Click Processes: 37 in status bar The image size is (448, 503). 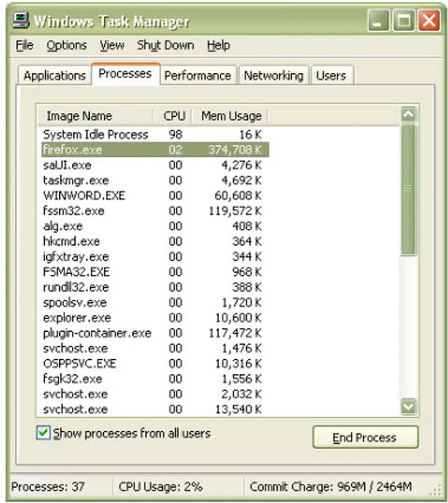point(48,487)
